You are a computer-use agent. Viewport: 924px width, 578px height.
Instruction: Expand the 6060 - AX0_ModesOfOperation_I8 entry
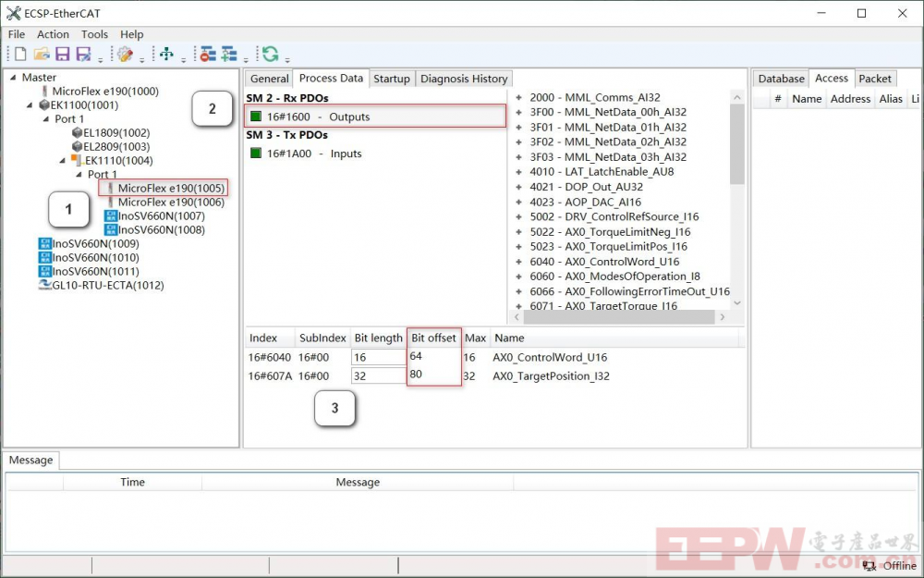point(518,277)
